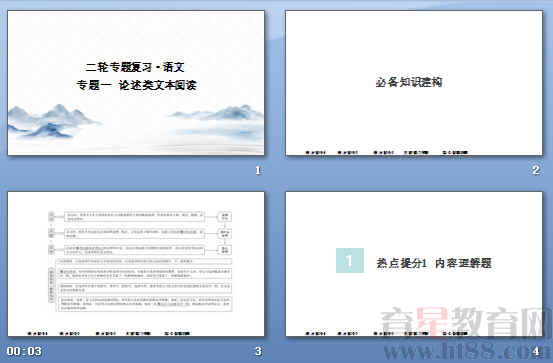Click middle footer nav link on slide 2
Screen dimensions: 553x363
[x=383, y=153]
